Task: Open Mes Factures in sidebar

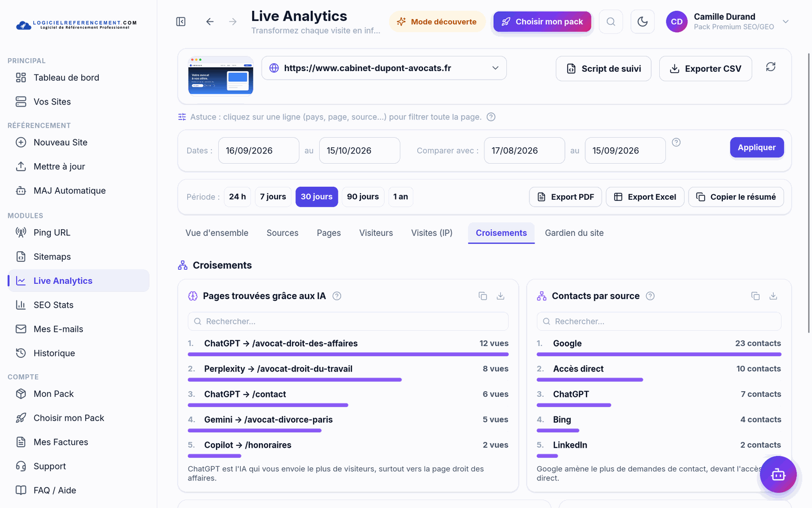Action: pos(78,442)
